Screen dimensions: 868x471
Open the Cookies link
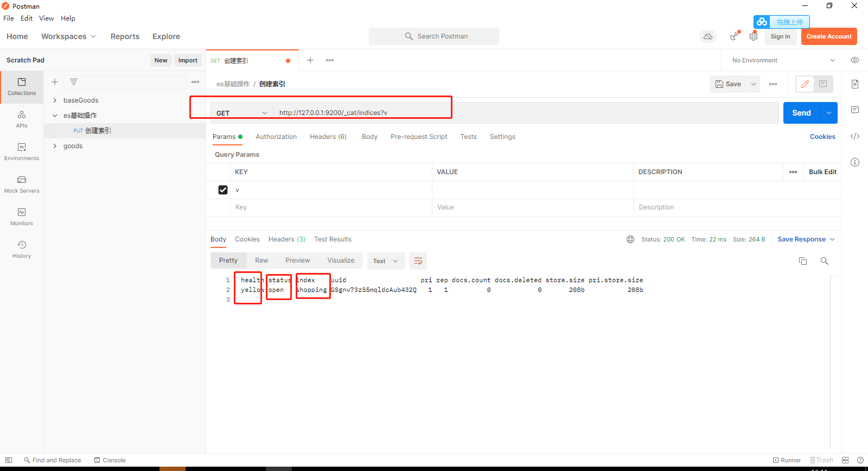822,137
